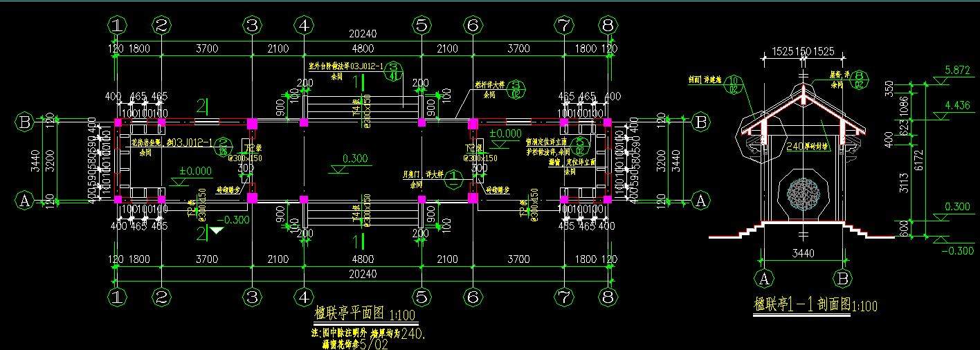Select the -0.300 elevation label in the plan
The image size is (980, 350).
(x=232, y=220)
